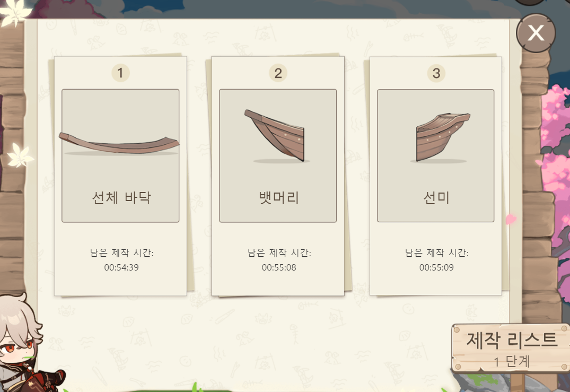The width and height of the screenshot is (570, 392).
Task: Click the 00:55:09 remaining time
Action: tap(436, 268)
